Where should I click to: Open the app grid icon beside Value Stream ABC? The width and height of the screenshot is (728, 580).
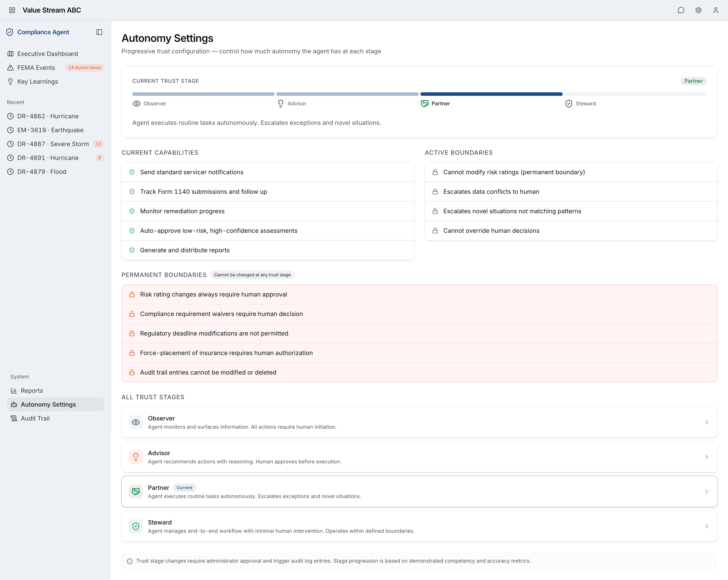coord(12,10)
